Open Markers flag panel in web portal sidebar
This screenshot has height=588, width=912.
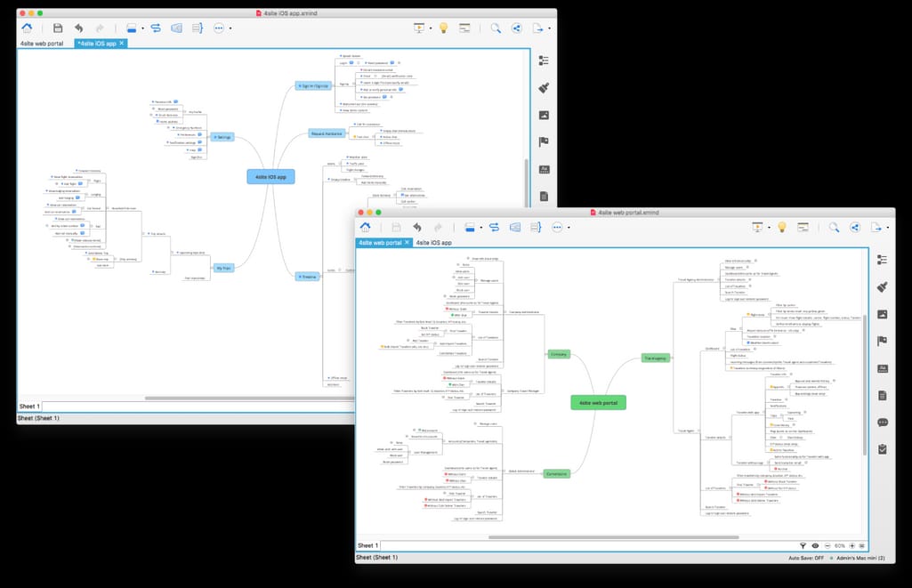click(883, 341)
